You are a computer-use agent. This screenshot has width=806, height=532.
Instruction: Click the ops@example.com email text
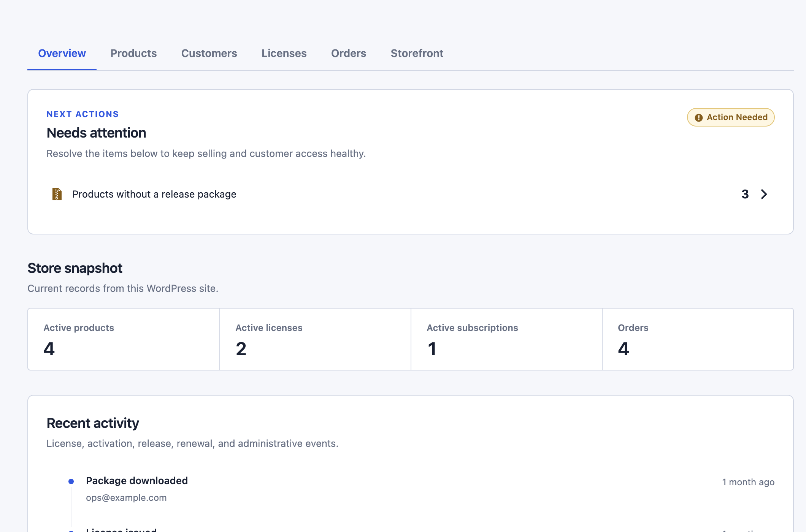[126, 498]
